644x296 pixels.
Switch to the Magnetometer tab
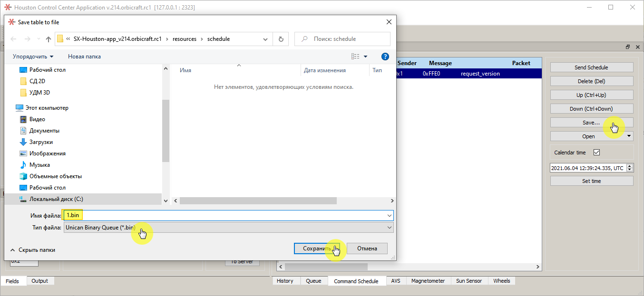pyautogui.click(x=428, y=281)
